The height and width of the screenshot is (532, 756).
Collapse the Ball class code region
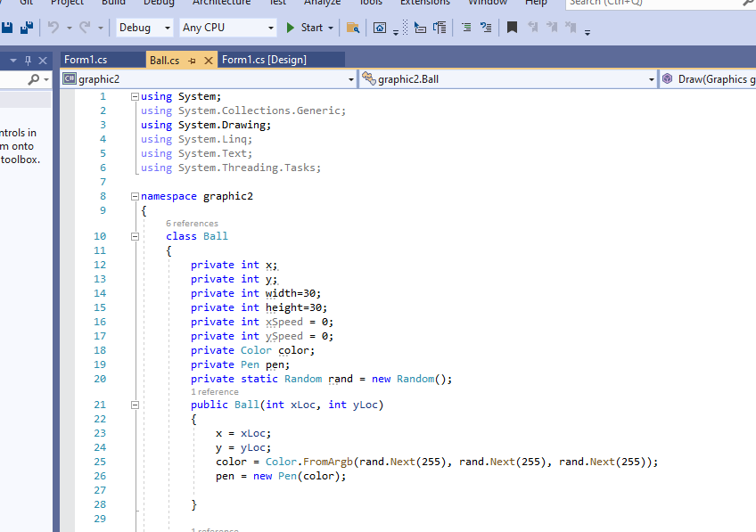click(135, 235)
